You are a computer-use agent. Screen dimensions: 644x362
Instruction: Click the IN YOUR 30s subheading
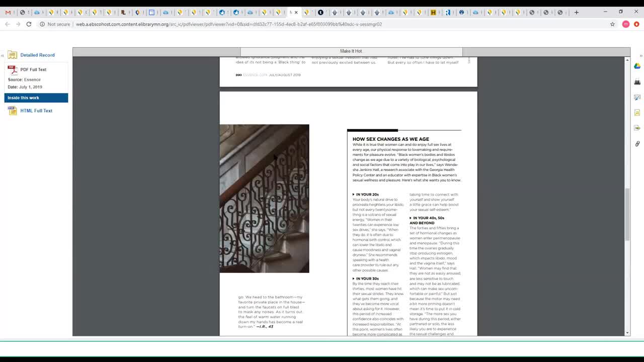(x=367, y=279)
